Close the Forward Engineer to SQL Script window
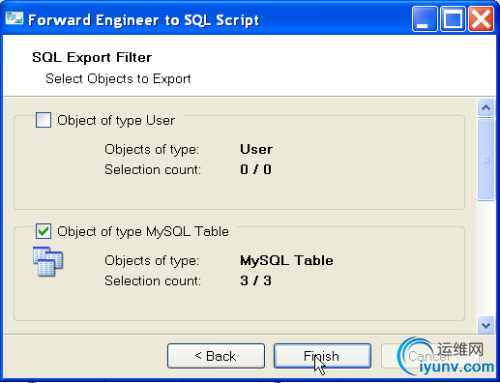 (481, 19)
